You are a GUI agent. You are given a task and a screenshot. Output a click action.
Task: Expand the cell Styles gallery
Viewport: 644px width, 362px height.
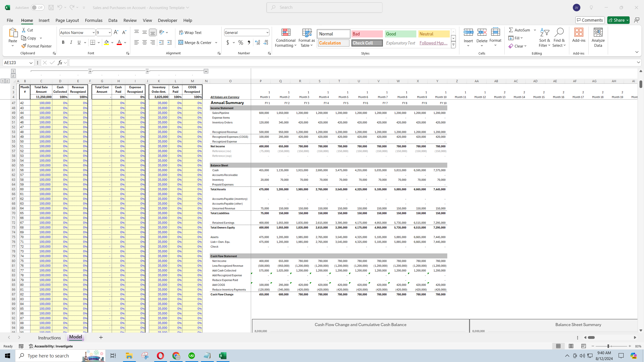point(453,45)
